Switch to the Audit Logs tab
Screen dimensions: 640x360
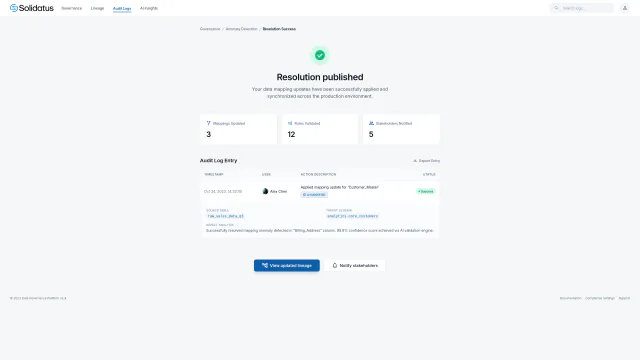pos(122,8)
